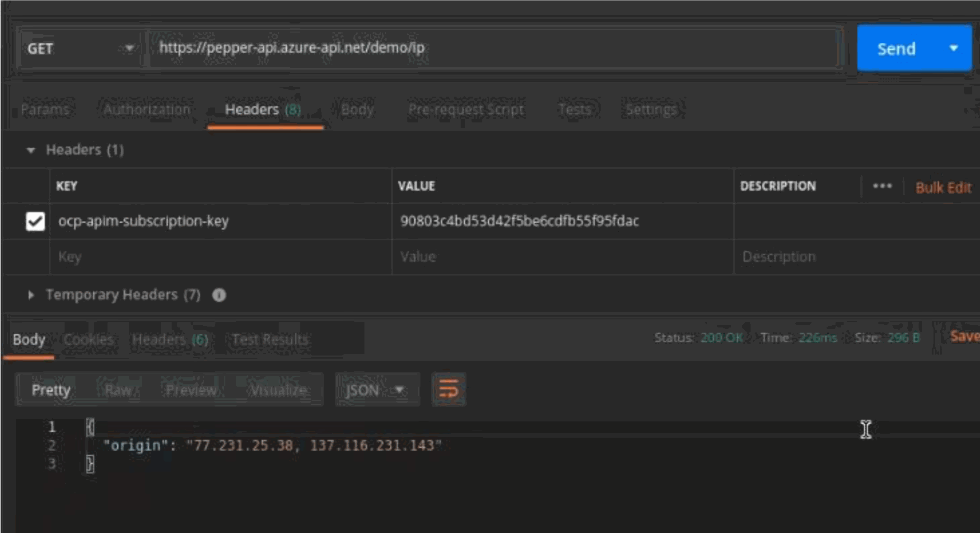Open the response Headers (6) tab
The image size is (980, 533).
click(170, 339)
